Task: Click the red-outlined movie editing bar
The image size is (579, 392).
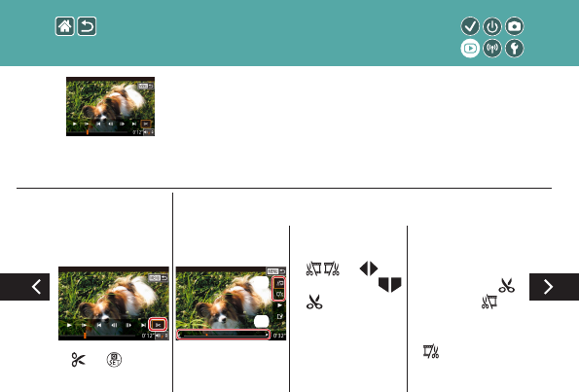Action: click(224, 335)
